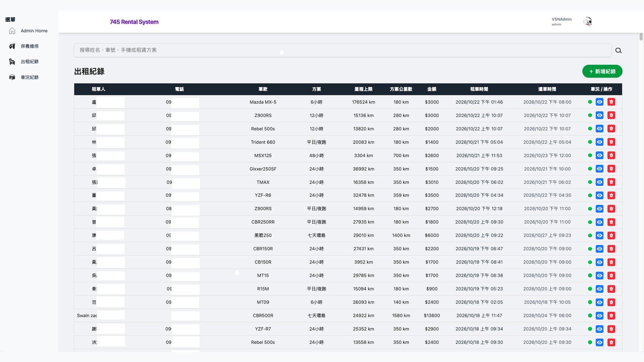Select the $13600 amount cell
644x362 pixels.
point(432,316)
